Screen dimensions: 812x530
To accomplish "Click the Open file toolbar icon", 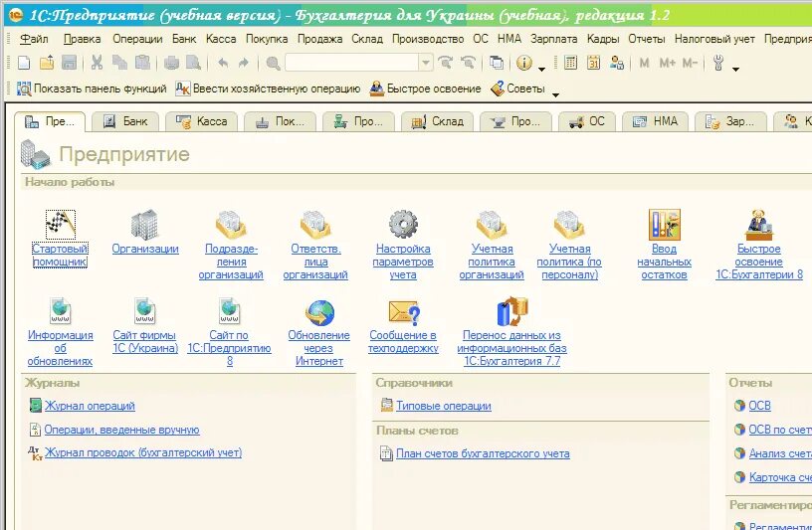I will click(x=47, y=64).
